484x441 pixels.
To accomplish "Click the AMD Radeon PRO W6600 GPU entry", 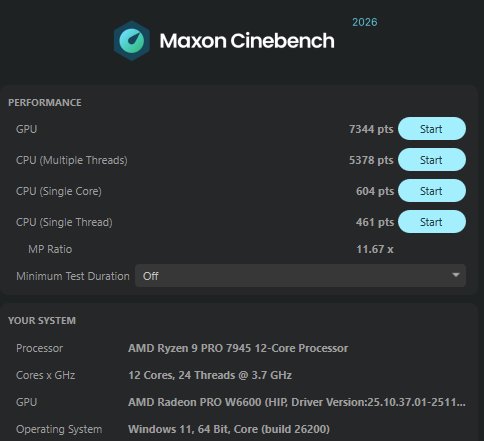I will 297,402.
